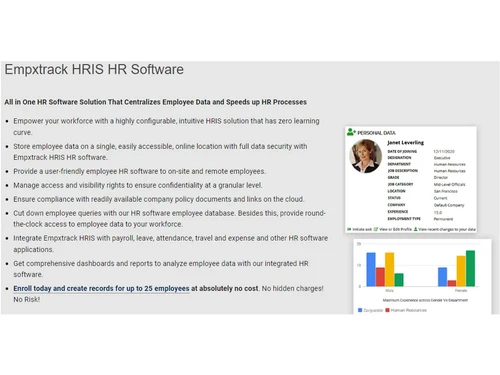500x375 pixels.
Task: Click the Male axis label on chart
Action: (x=389, y=291)
